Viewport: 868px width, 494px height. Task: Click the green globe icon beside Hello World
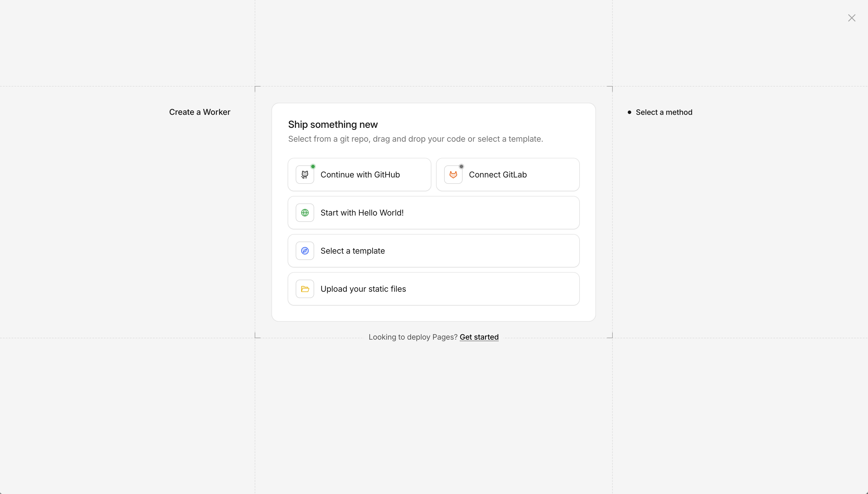click(x=305, y=212)
